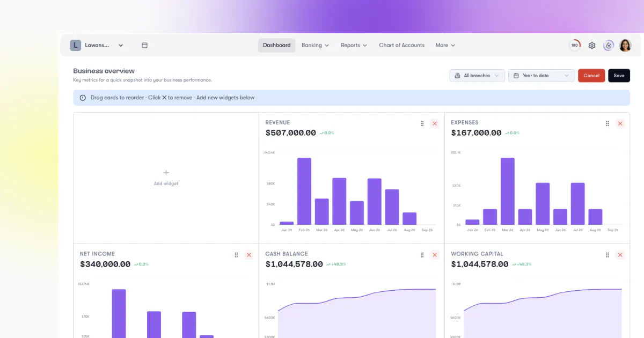
Task: Click the Mar 26 bar in Expenses chart
Action: (x=508, y=191)
